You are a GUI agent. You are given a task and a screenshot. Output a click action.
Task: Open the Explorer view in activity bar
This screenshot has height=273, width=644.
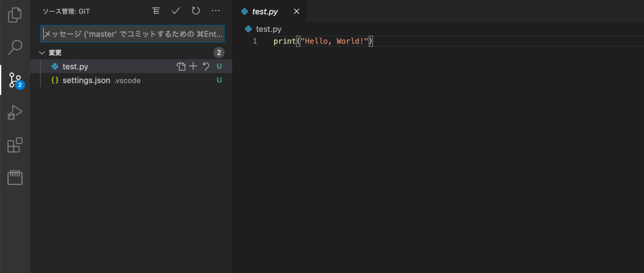tap(15, 15)
